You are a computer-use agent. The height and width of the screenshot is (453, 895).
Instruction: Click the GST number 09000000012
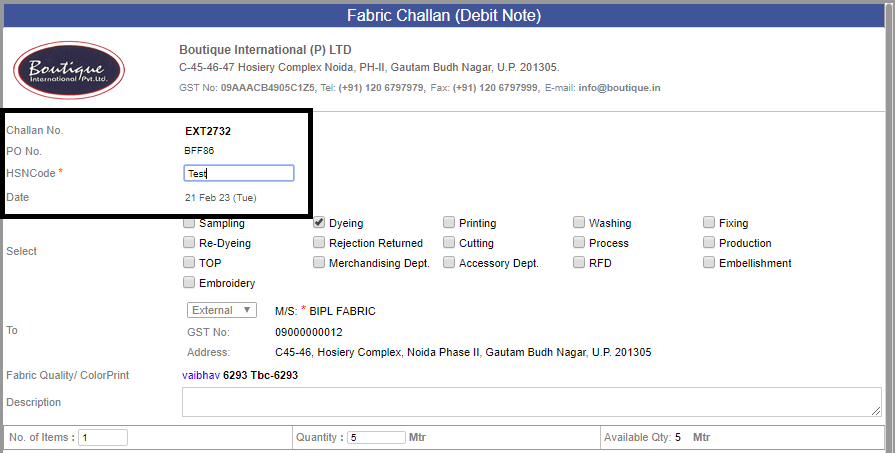(309, 332)
